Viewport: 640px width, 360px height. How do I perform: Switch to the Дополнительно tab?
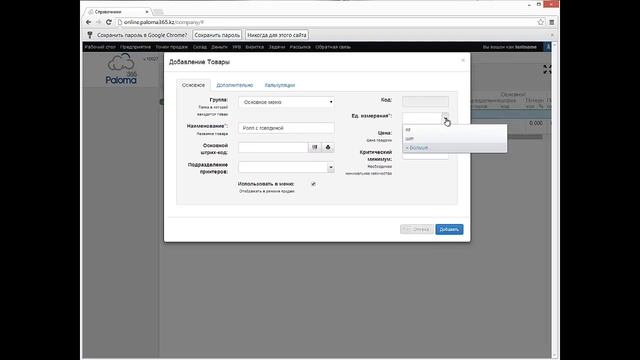click(235, 85)
